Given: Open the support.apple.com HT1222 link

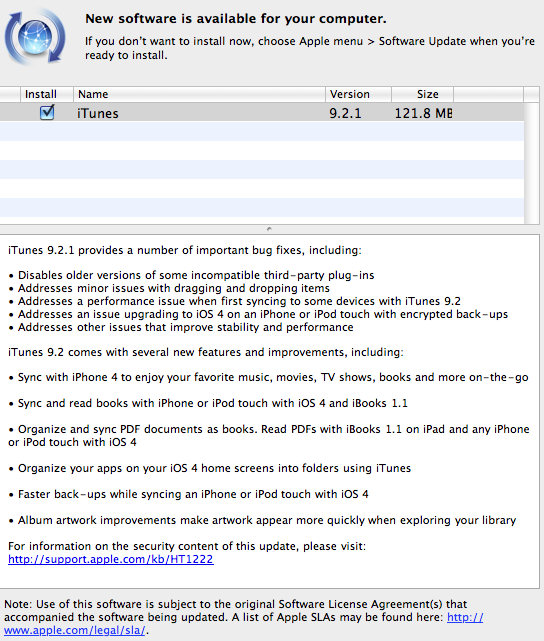Looking at the screenshot, I should [111, 559].
